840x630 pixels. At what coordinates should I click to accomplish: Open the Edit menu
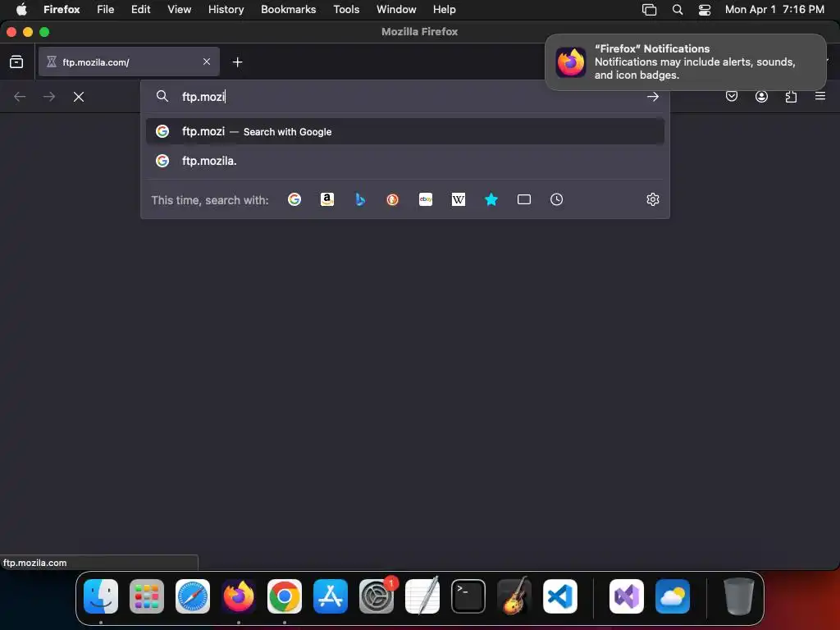141,9
